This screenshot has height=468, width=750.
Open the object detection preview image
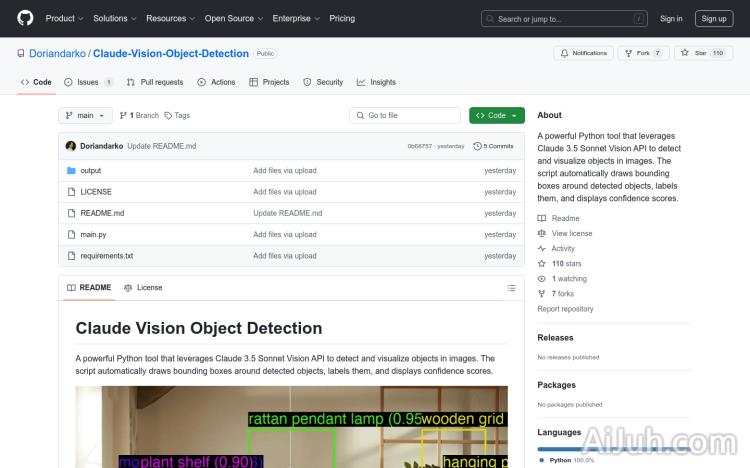291,427
